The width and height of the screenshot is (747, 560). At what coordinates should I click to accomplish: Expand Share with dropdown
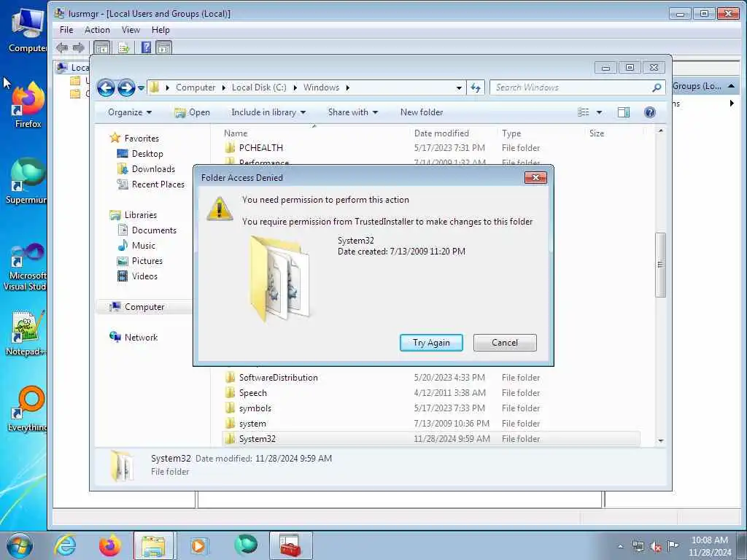pyautogui.click(x=352, y=112)
